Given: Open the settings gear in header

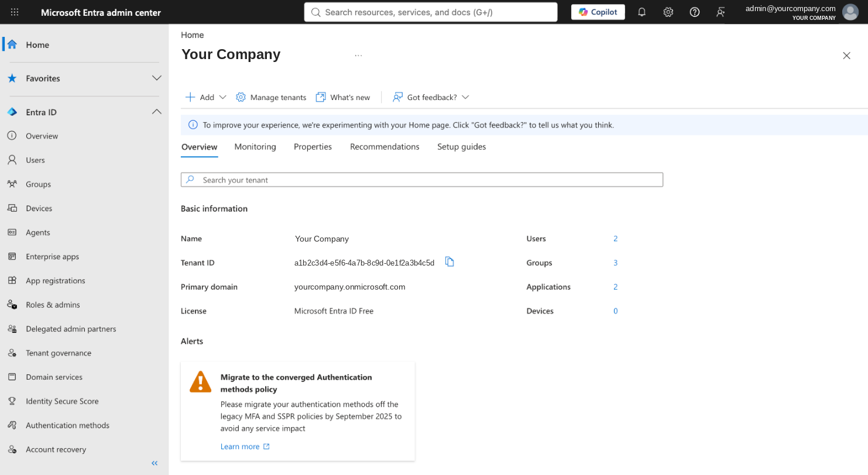Looking at the screenshot, I should point(668,12).
